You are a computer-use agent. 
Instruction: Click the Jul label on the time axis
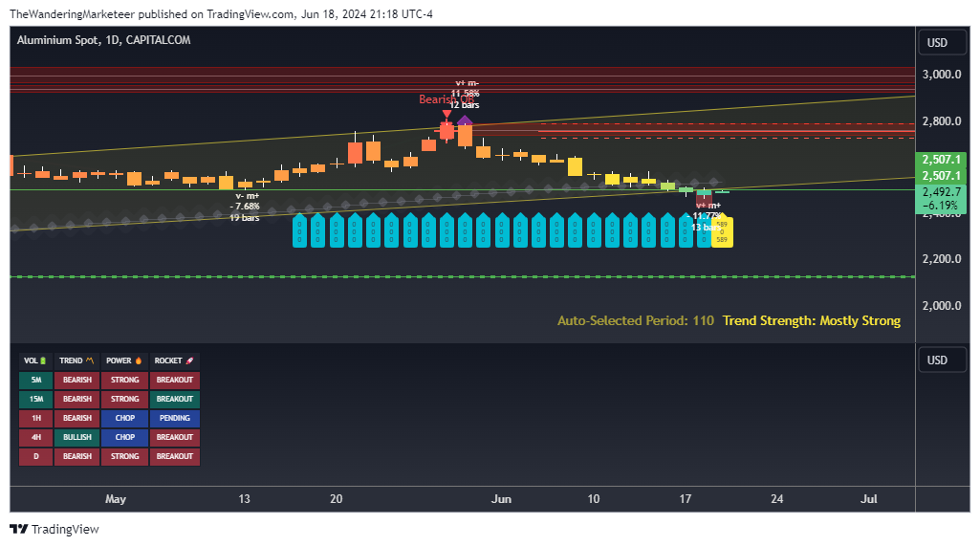point(869,499)
